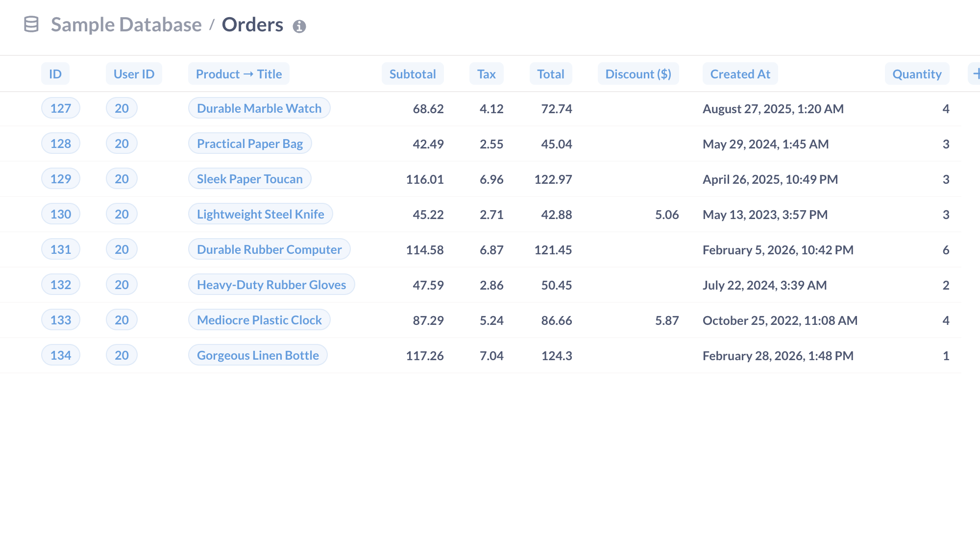
Task: Open the ID column header menu
Action: (55, 74)
